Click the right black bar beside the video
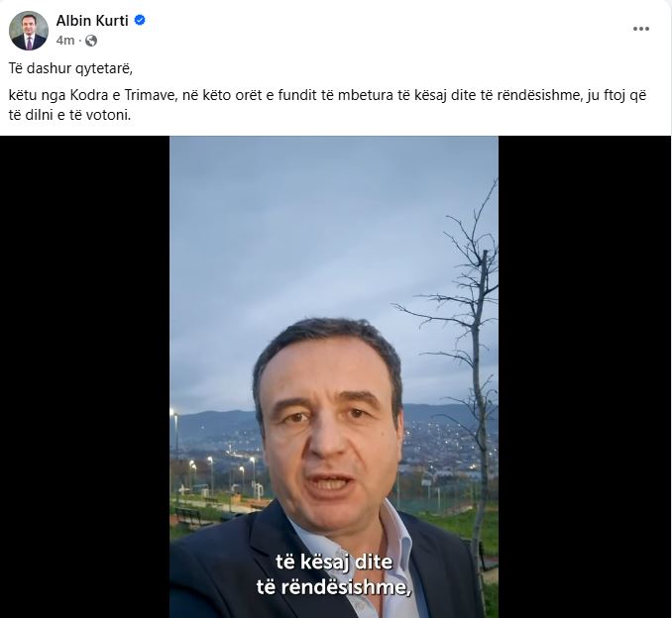Screen dimensions: 672x618 [x=585, y=377]
